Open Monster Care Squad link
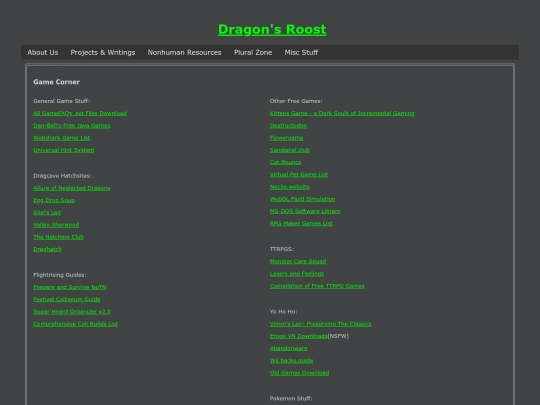This screenshot has width=540, height=405. (298, 261)
